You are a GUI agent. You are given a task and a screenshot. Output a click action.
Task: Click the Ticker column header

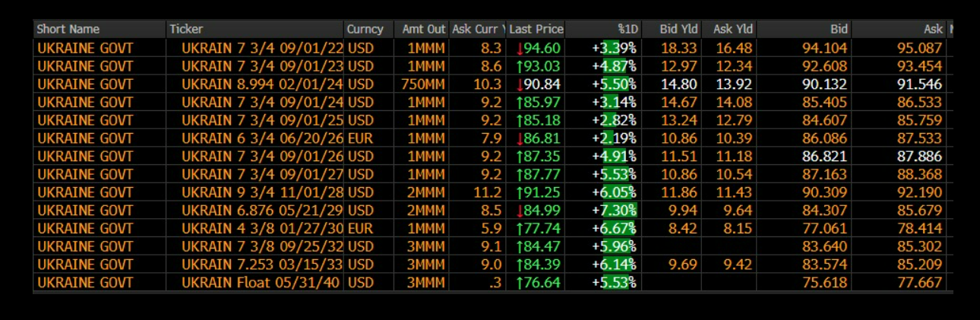(x=186, y=30)
